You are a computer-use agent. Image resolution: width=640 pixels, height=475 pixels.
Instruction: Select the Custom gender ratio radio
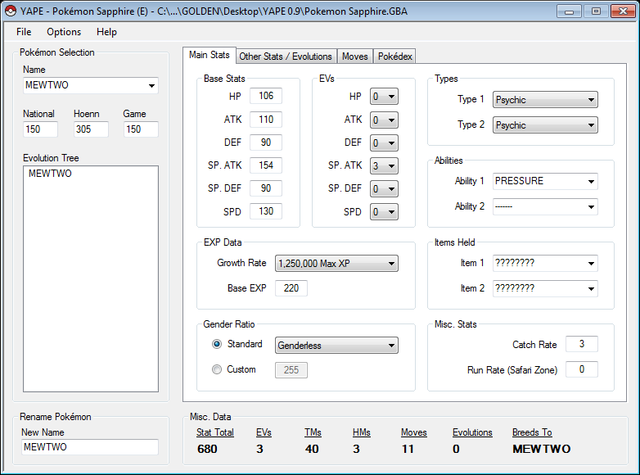(217, 369)
